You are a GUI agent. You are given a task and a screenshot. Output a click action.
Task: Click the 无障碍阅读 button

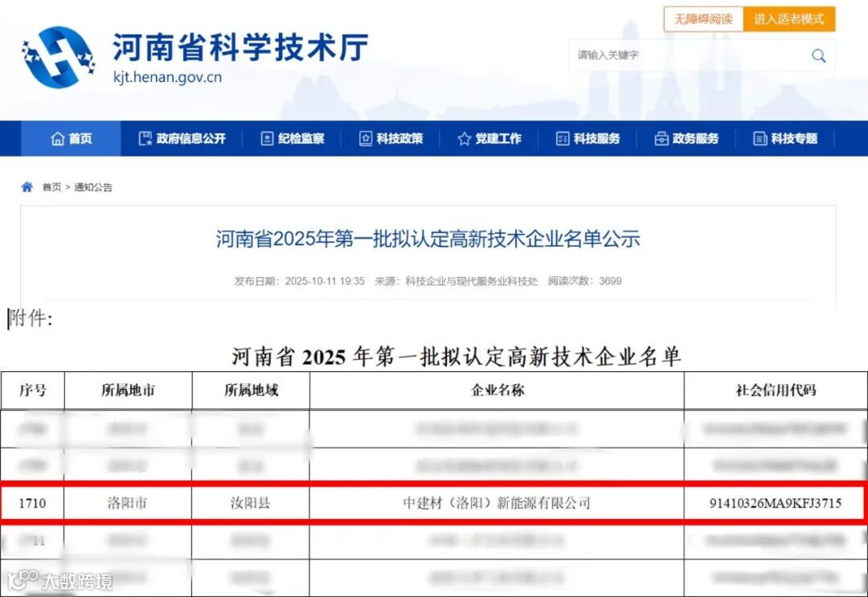point(703,19)
